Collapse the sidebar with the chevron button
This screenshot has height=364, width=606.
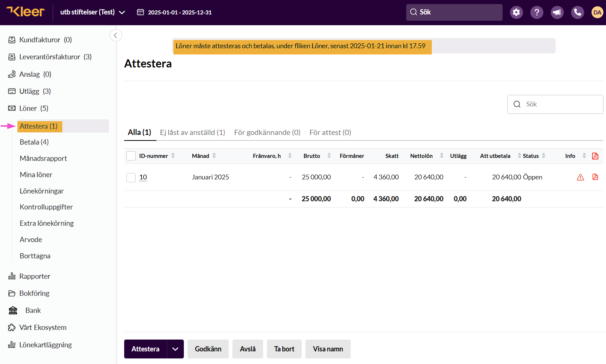116,35
